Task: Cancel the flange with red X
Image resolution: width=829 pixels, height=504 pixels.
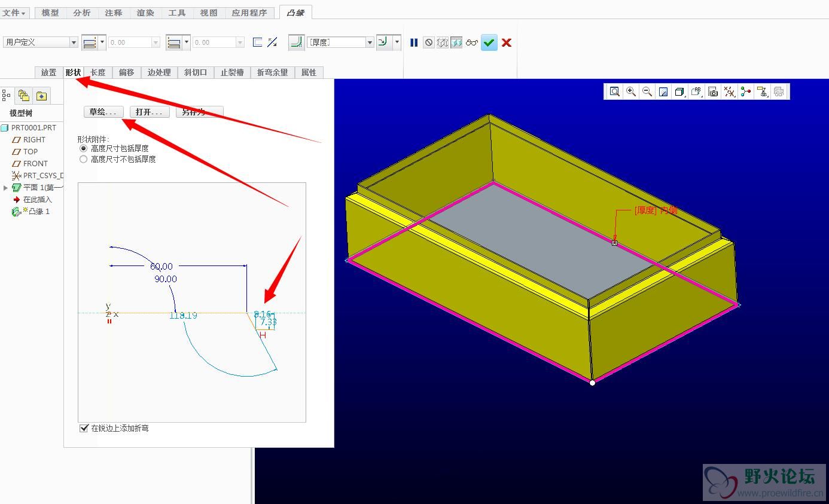Action: (x=507, y=42)
